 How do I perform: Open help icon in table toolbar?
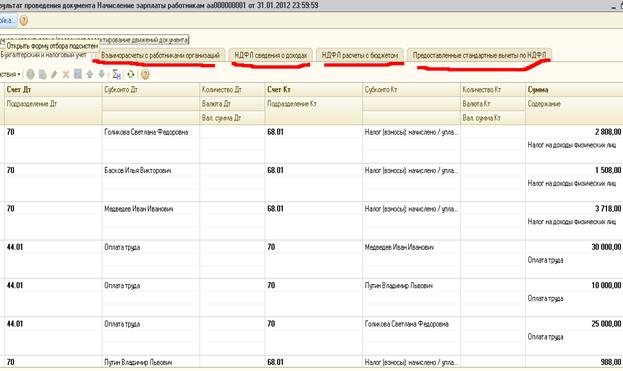coord(145,74)
